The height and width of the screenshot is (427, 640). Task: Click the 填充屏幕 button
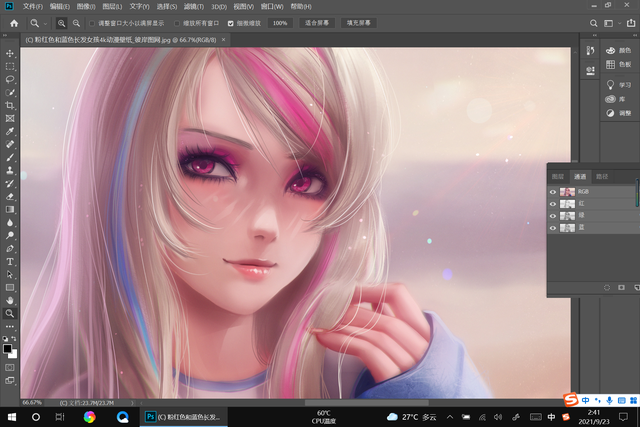(x=359, y=23)
